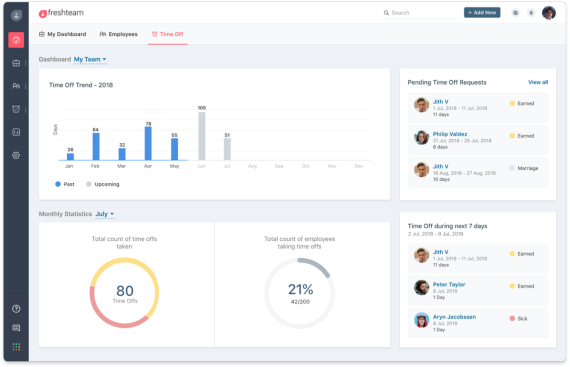570x367 pixels.
Task: Click the '42/200' value text
Action: click(300, 302)
